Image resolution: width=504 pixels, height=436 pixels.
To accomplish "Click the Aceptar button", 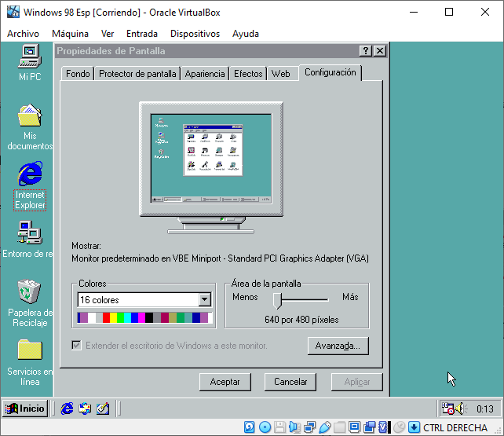I will point(225,382).
